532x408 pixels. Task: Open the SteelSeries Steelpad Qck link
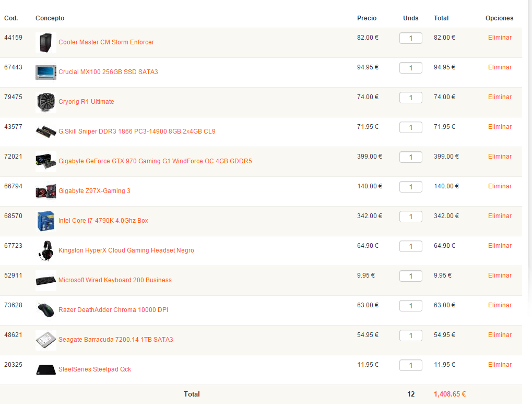point(94,369)
